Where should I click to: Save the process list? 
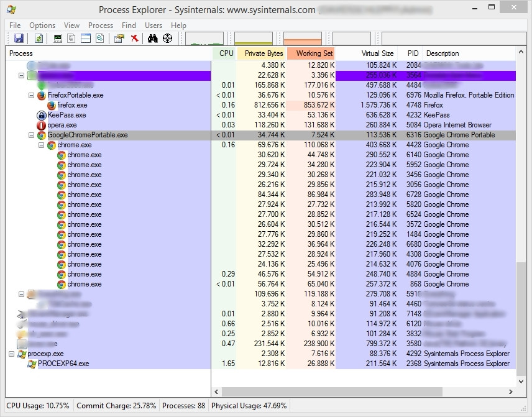tap(19, 38)
